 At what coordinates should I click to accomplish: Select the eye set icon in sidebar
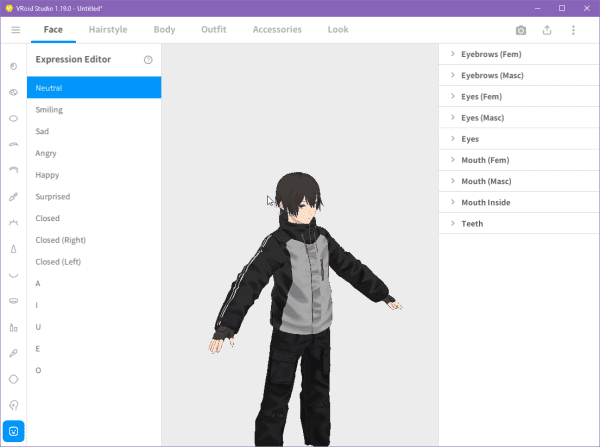pos(13,92)
